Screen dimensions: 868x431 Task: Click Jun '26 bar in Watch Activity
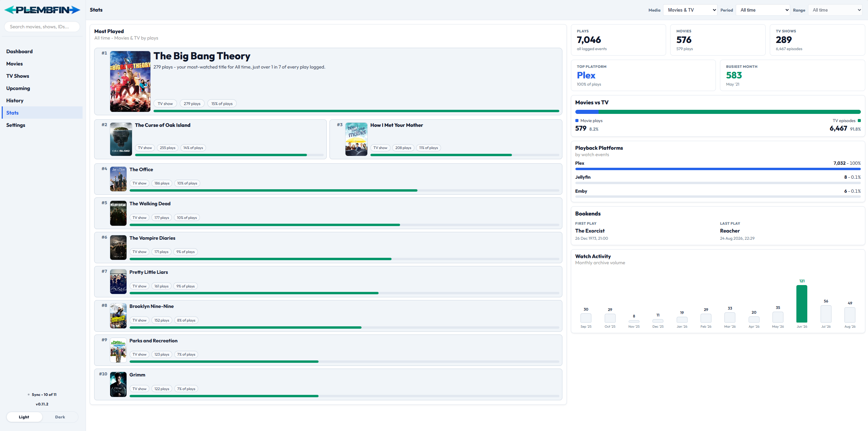click(802, 304)
